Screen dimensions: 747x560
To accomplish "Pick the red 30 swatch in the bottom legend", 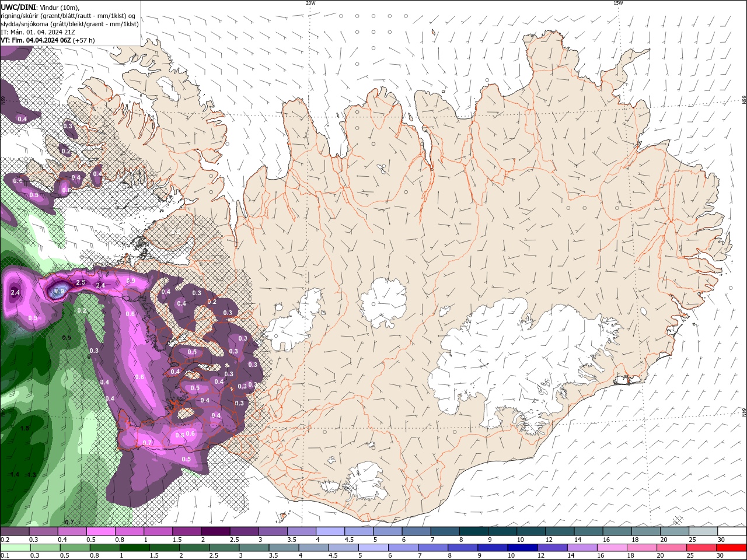I will (731, 548).
